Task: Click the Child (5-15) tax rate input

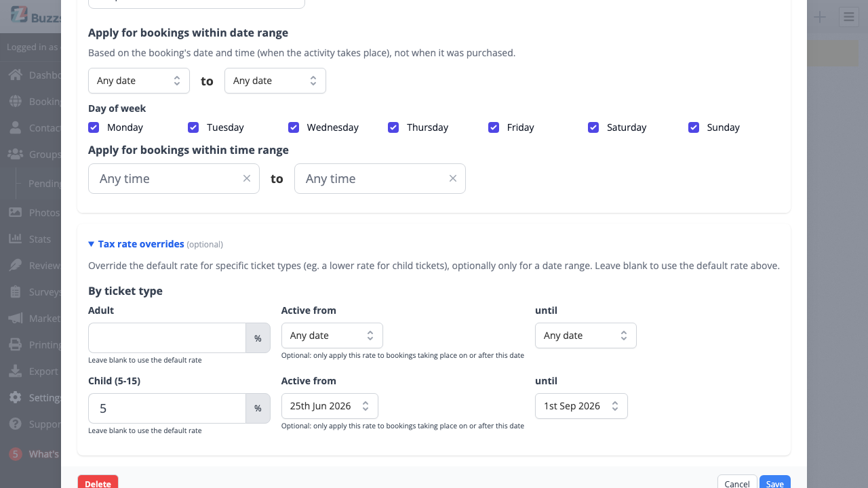Action: click(167, 408)
